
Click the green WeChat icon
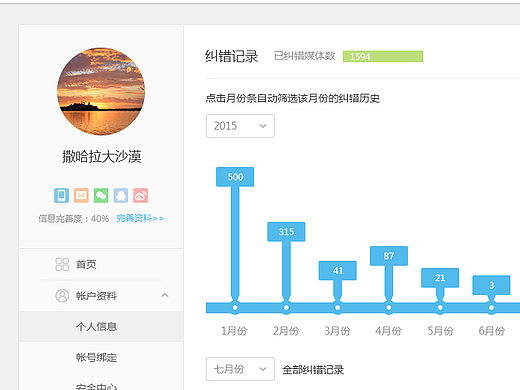point(101,195)
